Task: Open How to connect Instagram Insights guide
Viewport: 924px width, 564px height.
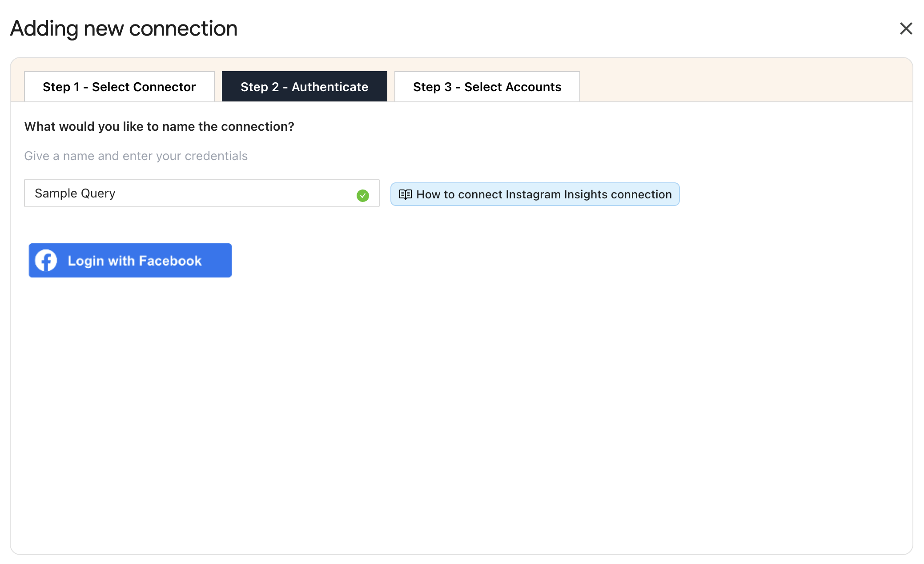Action: 535,194
